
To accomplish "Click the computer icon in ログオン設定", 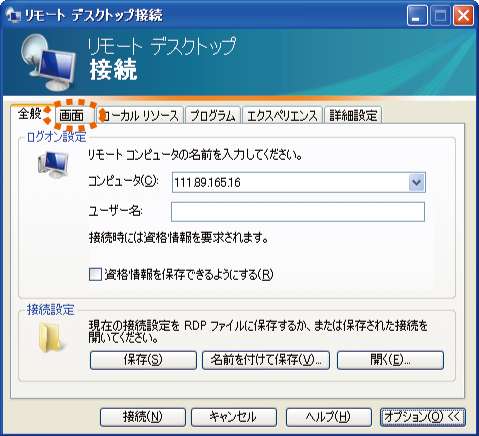I will 53,164.
